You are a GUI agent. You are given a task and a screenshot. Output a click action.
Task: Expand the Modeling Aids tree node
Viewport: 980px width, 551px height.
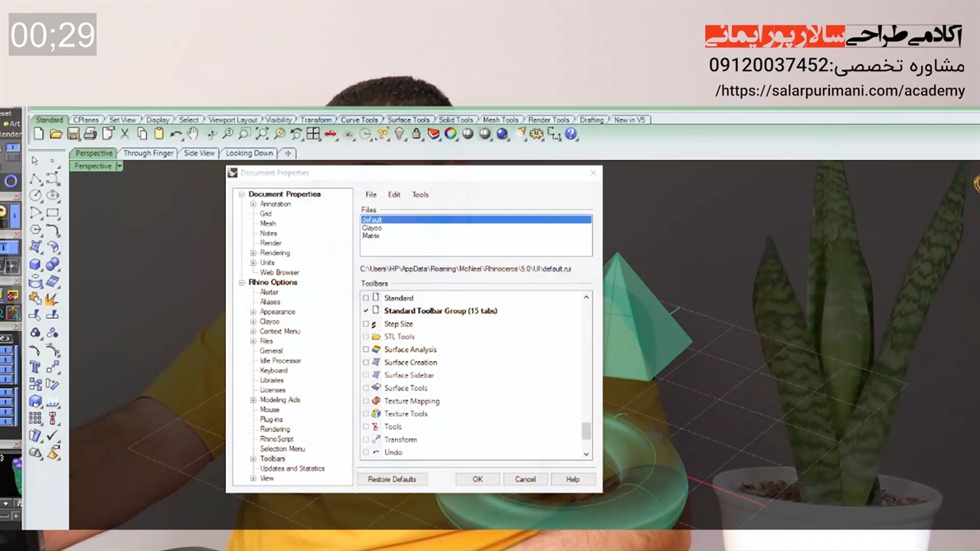coord(253,400)
